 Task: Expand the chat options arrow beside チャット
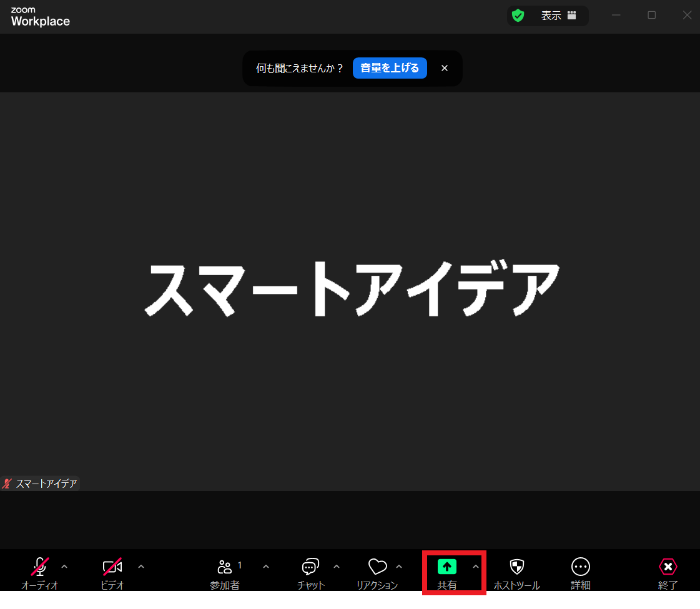click(337, 567)
